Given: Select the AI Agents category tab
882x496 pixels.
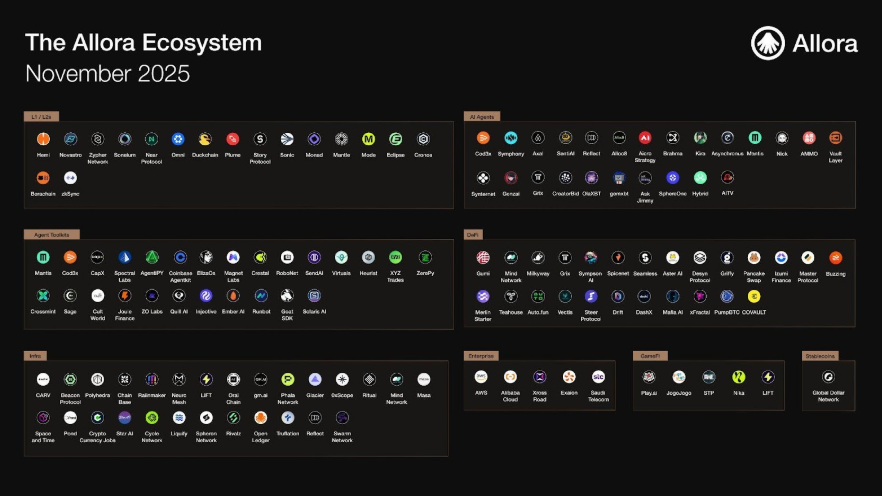Looking at the screenshot, I should pos(481,117).
